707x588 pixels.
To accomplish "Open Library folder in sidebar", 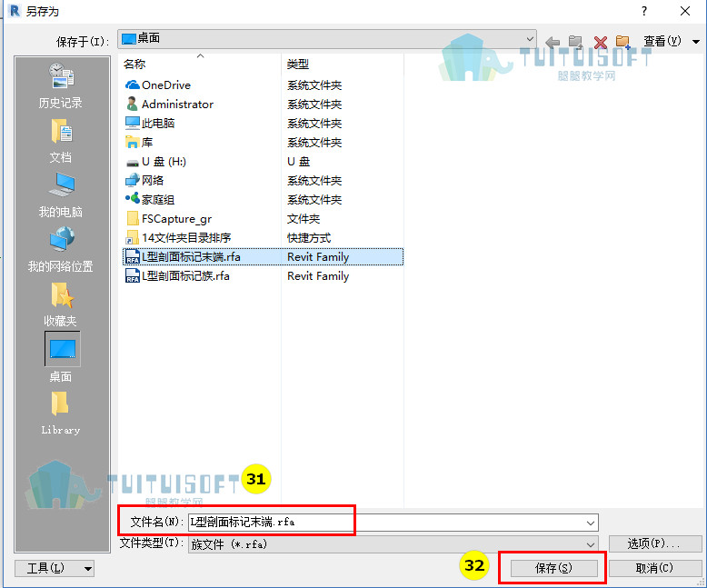I will click(60, 413).
